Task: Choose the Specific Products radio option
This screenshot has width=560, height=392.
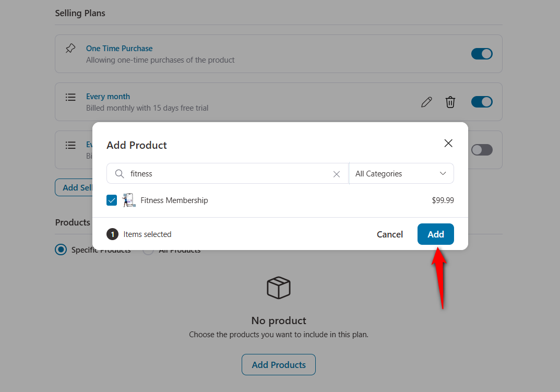Action: [x=61, y=250]
